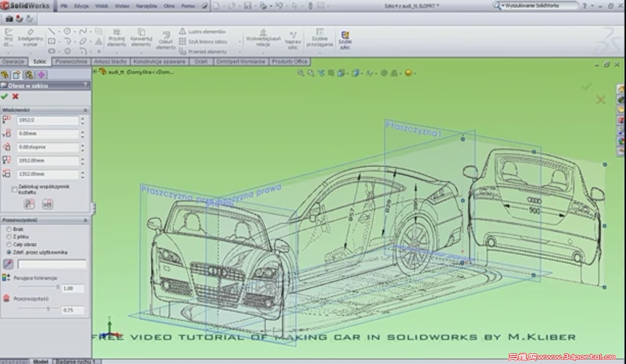
Task: Open Wyświetlaj/usuń relacje dropdown arrow
Action: click(263, 52)
